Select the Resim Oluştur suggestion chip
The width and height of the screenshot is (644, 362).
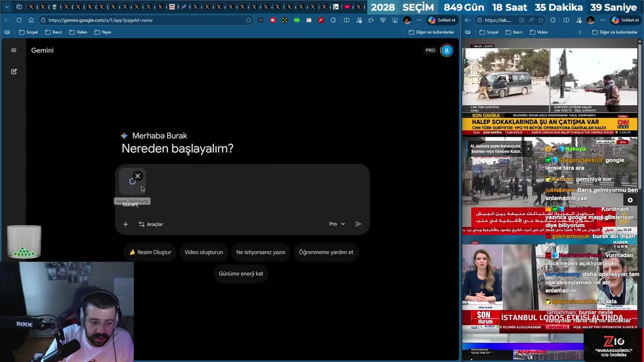tap(150, 252)
